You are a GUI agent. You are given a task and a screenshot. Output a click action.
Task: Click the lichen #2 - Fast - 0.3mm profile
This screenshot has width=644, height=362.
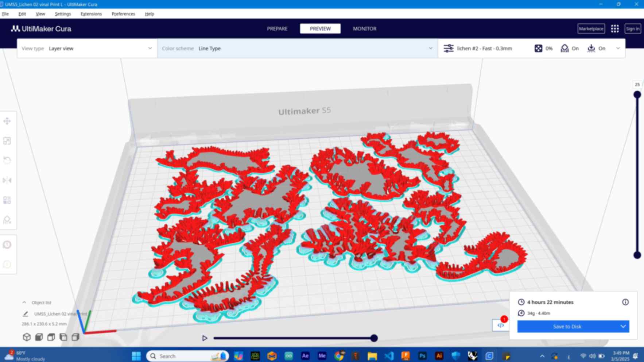point(484,48)
